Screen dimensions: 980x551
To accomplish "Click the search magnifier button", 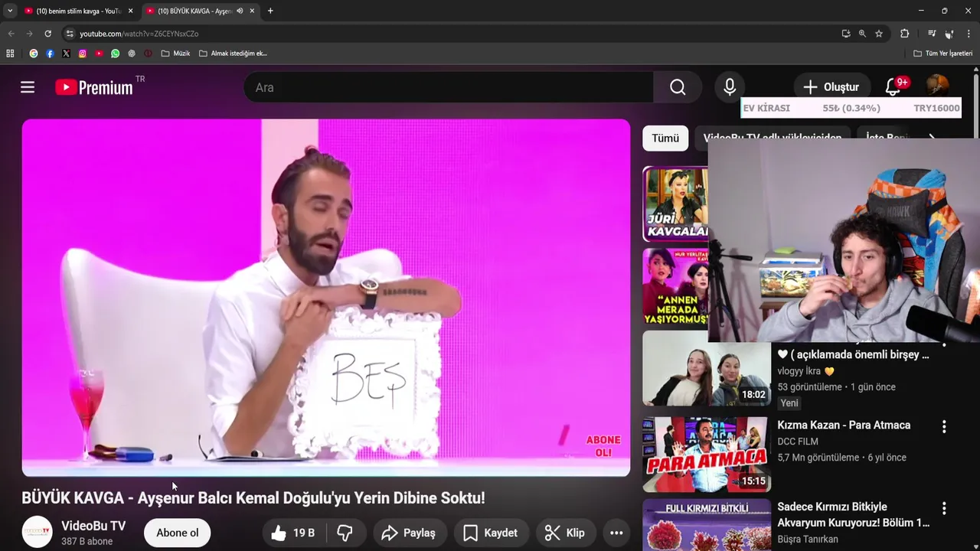I will coord(678,87).
